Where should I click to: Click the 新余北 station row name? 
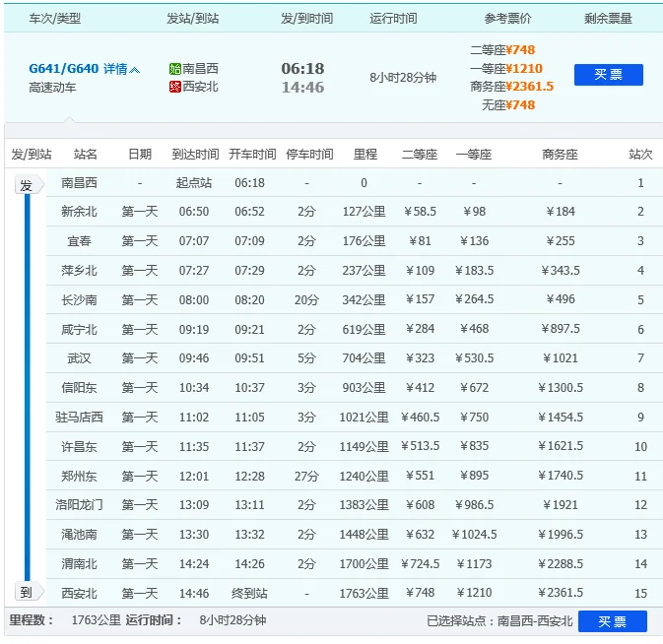click(x=79, y=212)
